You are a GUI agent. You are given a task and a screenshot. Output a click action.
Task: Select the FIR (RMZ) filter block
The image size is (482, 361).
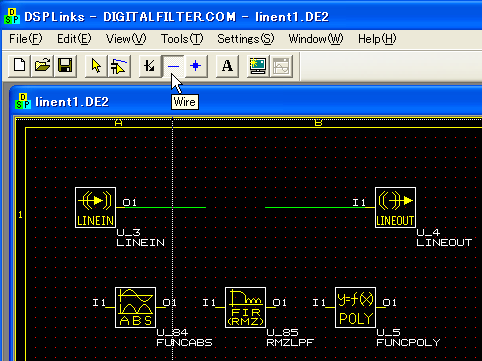[245, 307]
